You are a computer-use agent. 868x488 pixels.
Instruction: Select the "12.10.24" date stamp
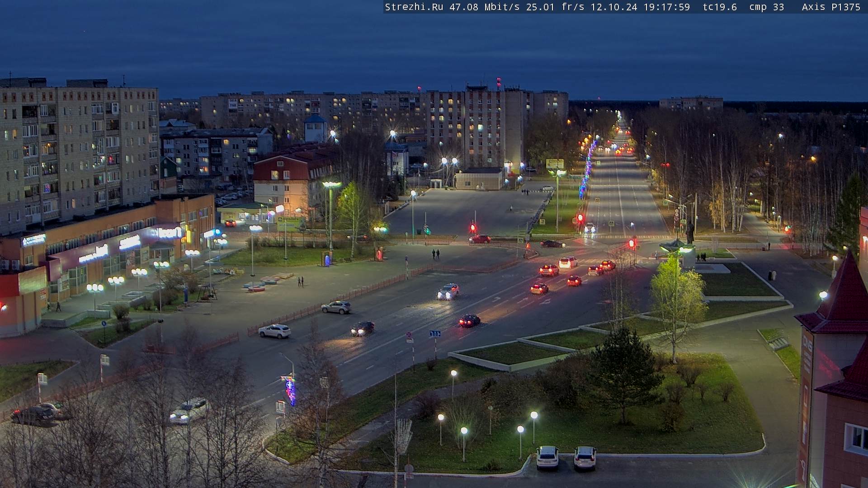pyautogui.click(x=614, y=7)
